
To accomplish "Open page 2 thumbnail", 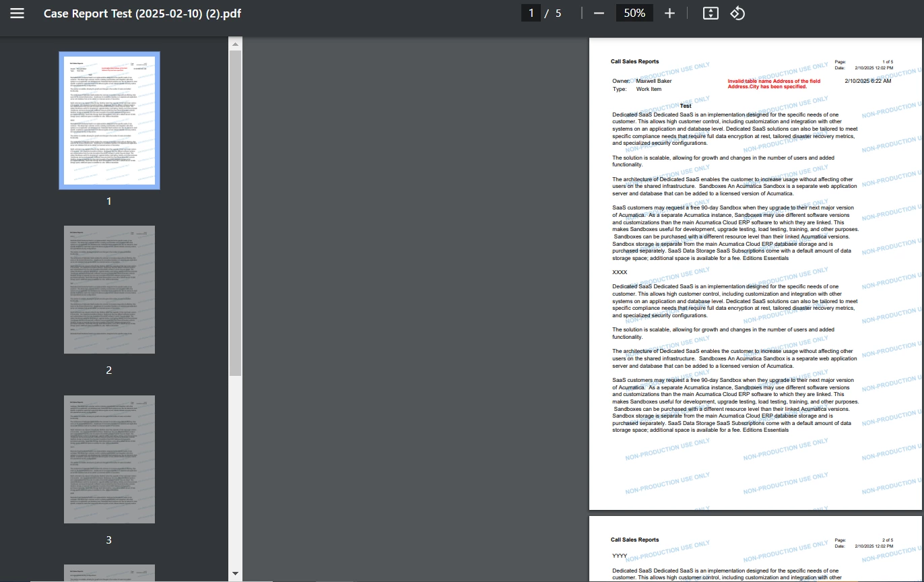I will [109, 290].
